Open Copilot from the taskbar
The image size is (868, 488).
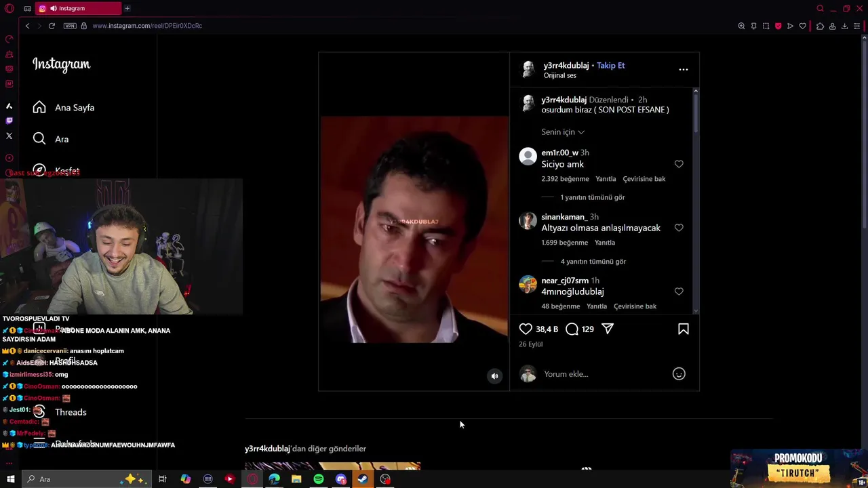tap(185, 479)
